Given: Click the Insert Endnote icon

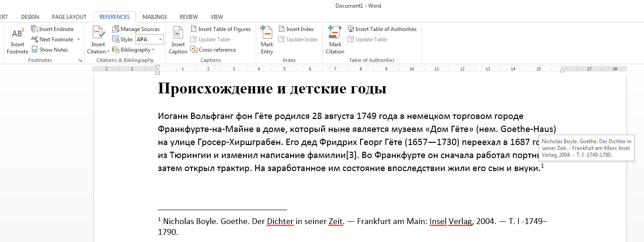Looking at the screenshot, I should click(35, 29).
